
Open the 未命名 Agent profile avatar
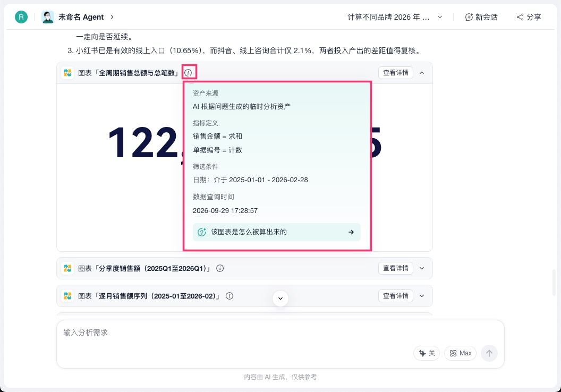click(x=48, y=17)
